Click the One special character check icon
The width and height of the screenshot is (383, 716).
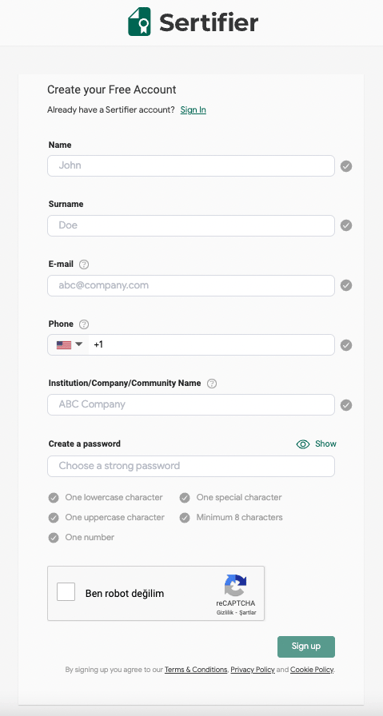coord(184,498)
